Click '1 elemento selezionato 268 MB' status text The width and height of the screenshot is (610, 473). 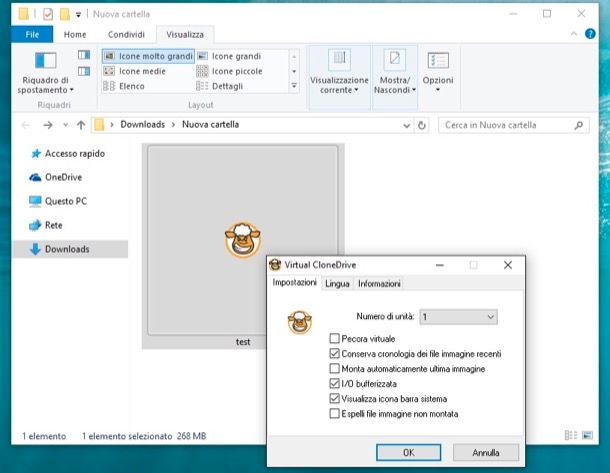(x=144, y=436)
